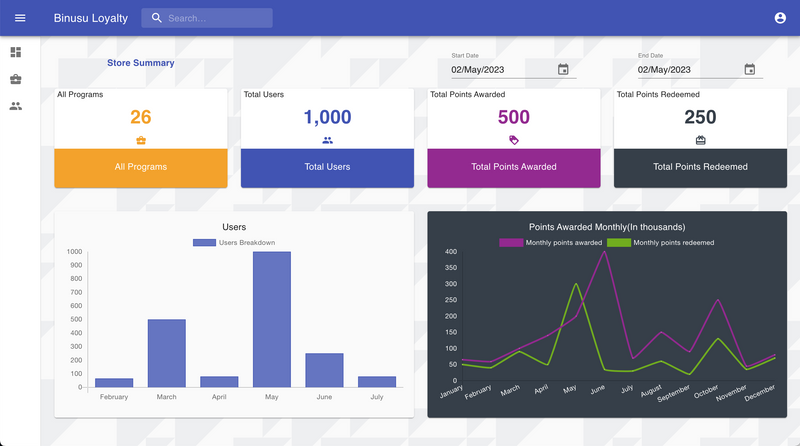Toggle the Users Breakdown legend item
The image size is (800, 446).
click(x=233, y=243)
